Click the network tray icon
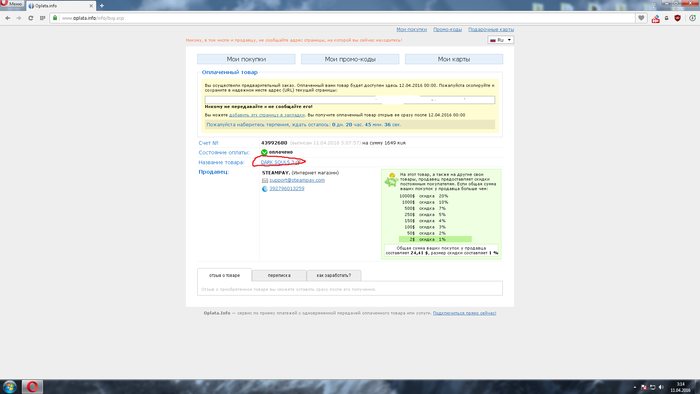Screen dimensions: 700x394 click(652, 387)
